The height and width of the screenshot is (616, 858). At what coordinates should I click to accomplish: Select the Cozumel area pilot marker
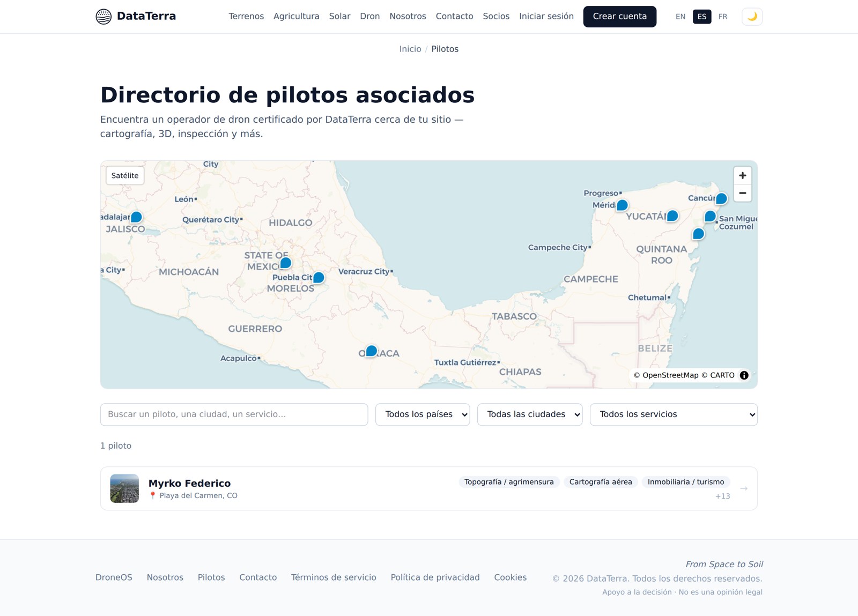(x=710, y=217)
